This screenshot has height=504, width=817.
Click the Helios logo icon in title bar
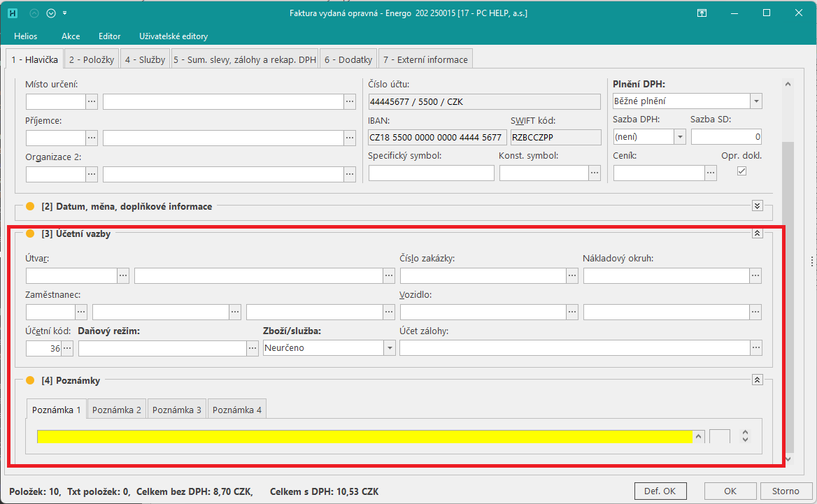click(x=13, y=13)
